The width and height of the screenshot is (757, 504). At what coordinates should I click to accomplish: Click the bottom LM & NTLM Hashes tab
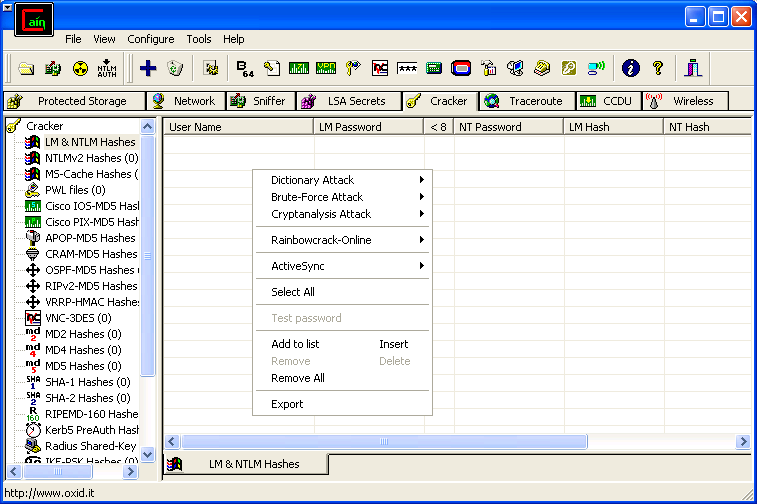coord(245,464)
